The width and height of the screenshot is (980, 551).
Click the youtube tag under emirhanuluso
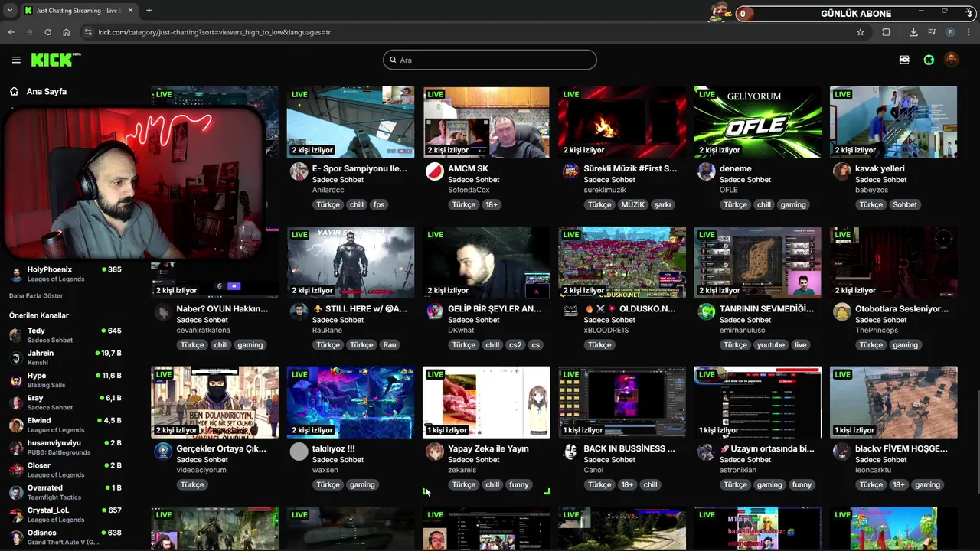click(770, 344)
